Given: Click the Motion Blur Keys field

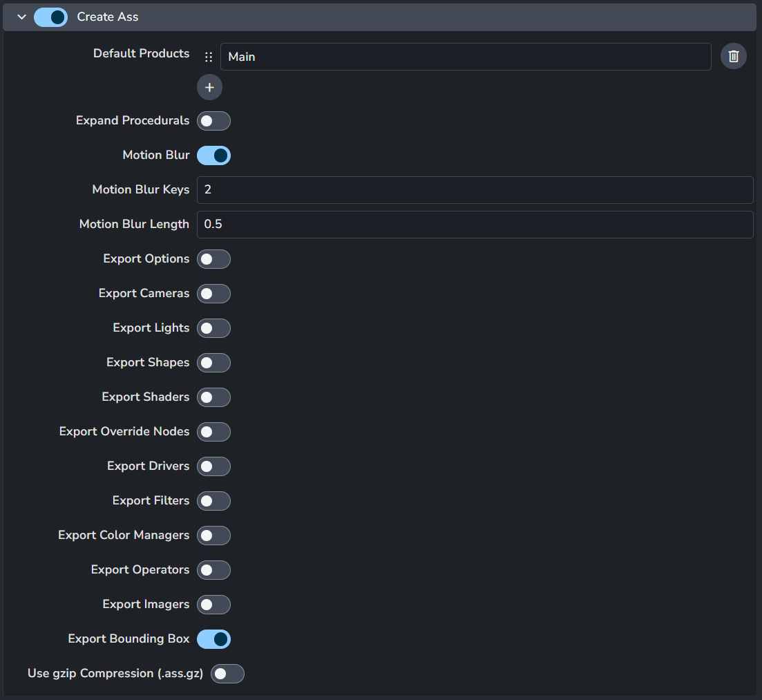Looking at the screenshot, I should pos(475,190).
